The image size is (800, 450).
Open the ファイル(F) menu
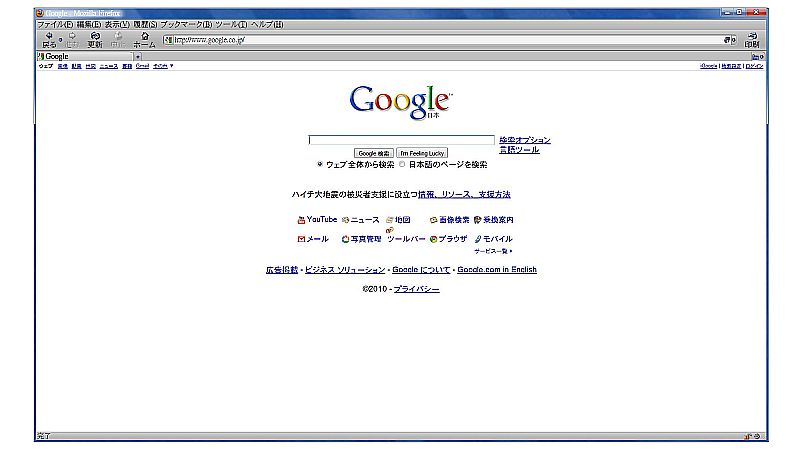[55, 24]
